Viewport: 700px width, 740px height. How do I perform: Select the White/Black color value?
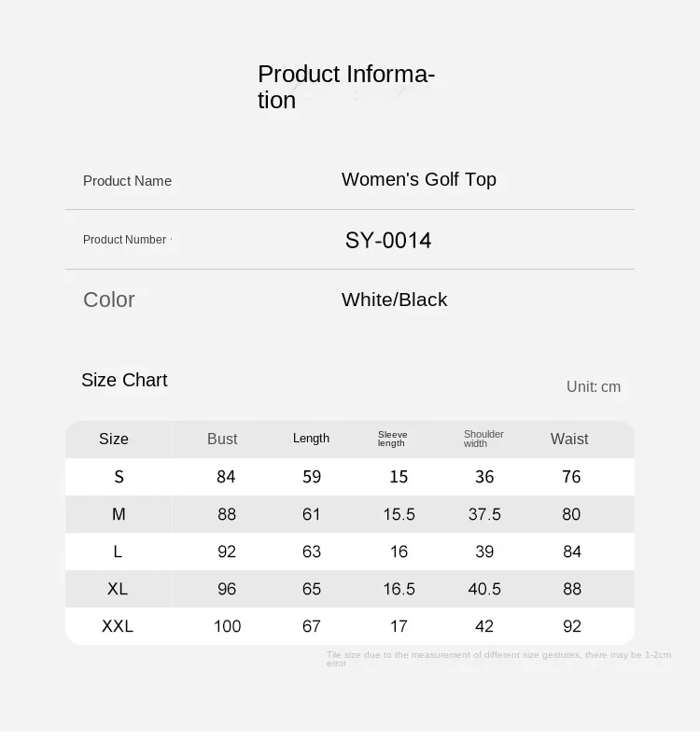pyautogui.click(x=394, y=300)
